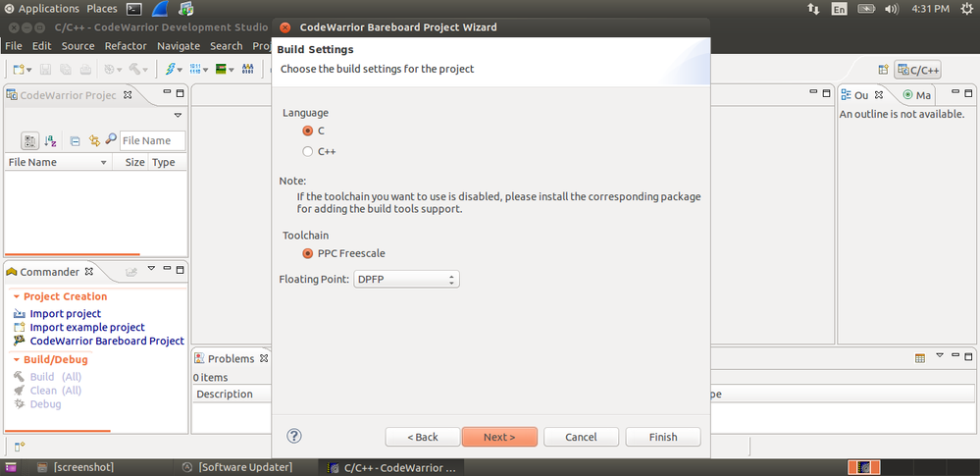Click the Back button in wizard
The width and height of the screenshot is (980, 476).
(423, 437)
